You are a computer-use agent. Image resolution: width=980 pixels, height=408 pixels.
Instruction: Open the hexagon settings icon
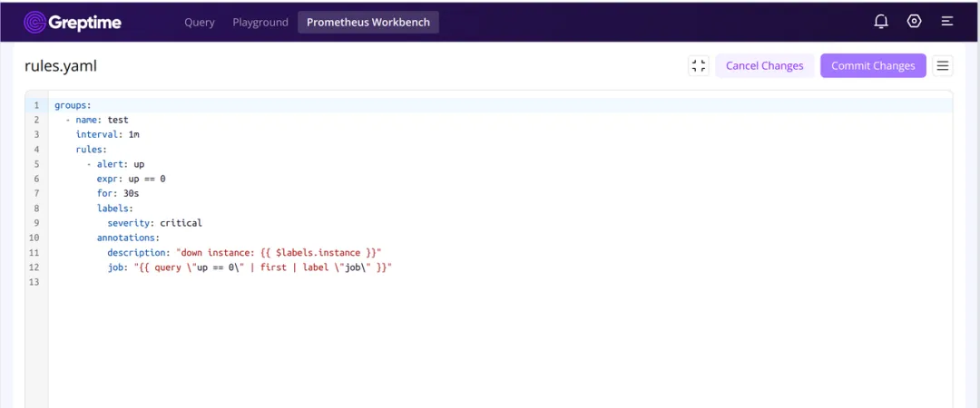click(914, 21)
